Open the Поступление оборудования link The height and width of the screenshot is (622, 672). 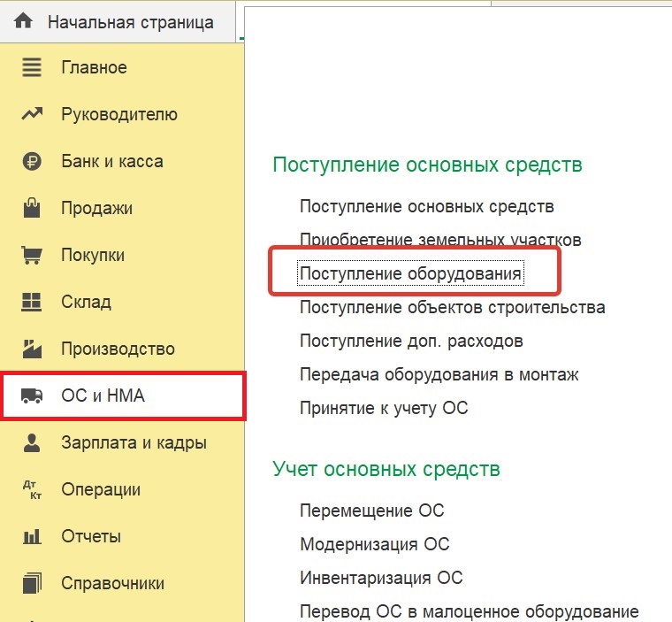click(410, 273)
